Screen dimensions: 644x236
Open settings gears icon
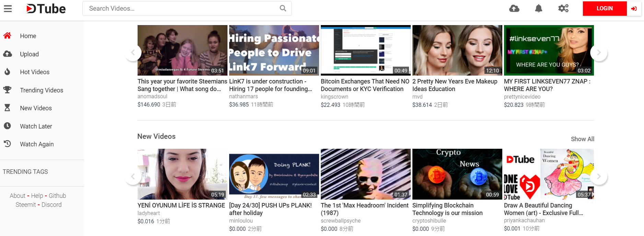(563, 8)
